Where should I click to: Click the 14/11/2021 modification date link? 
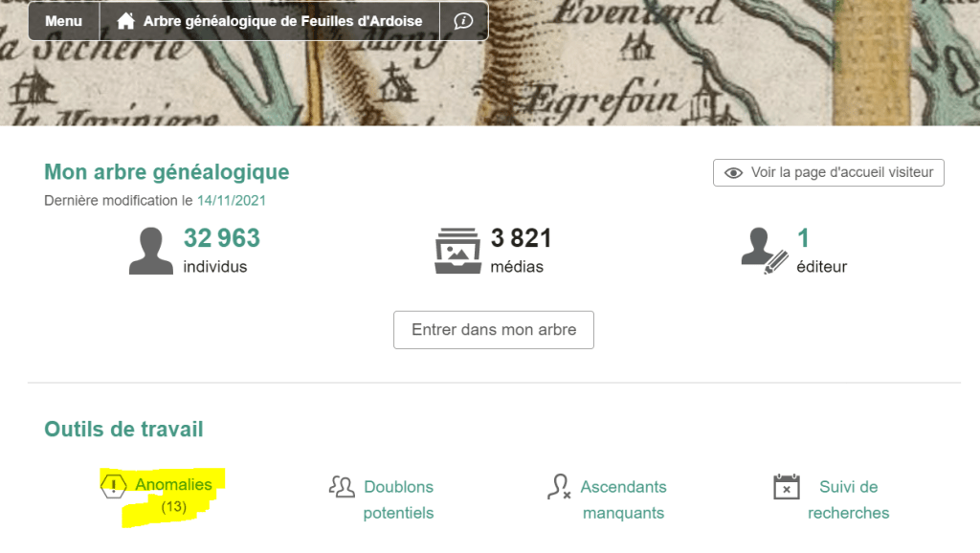(x=232, y=201)
